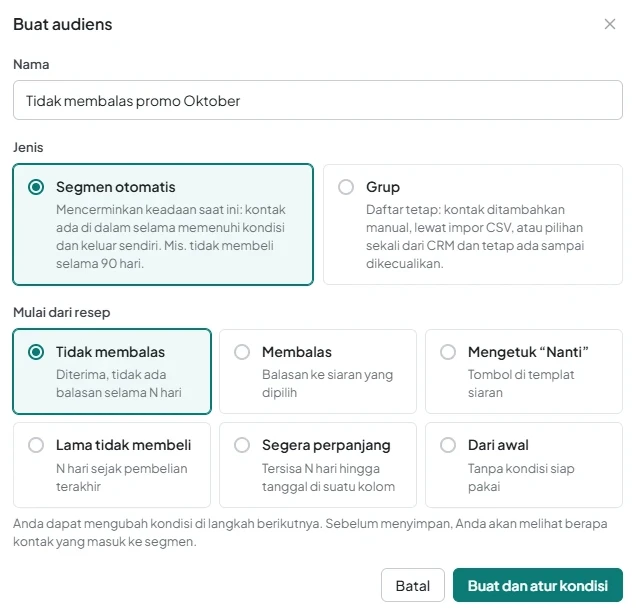Pick the Dari awal recipe
Screen dimensions: 636x613
pos(524,465)
